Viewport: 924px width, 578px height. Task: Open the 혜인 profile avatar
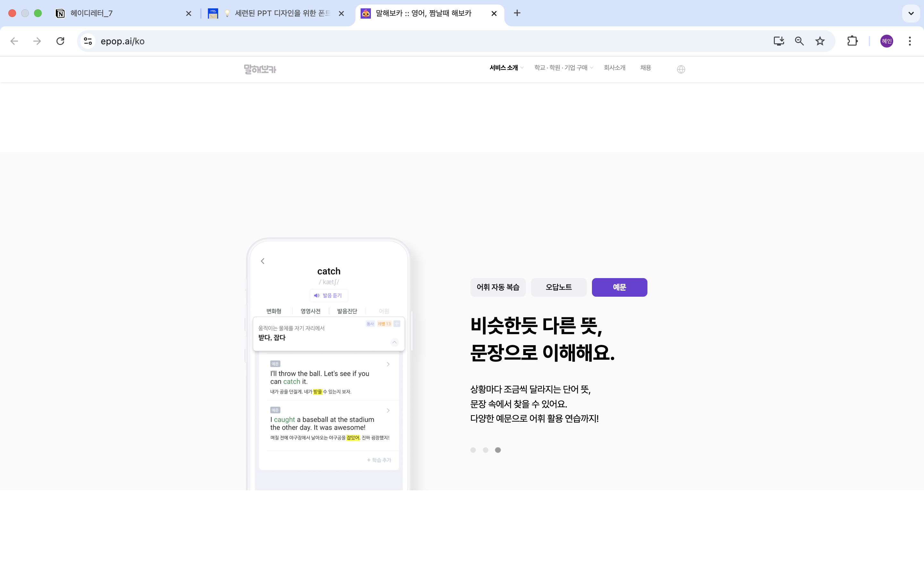click(x=886, y=41)
